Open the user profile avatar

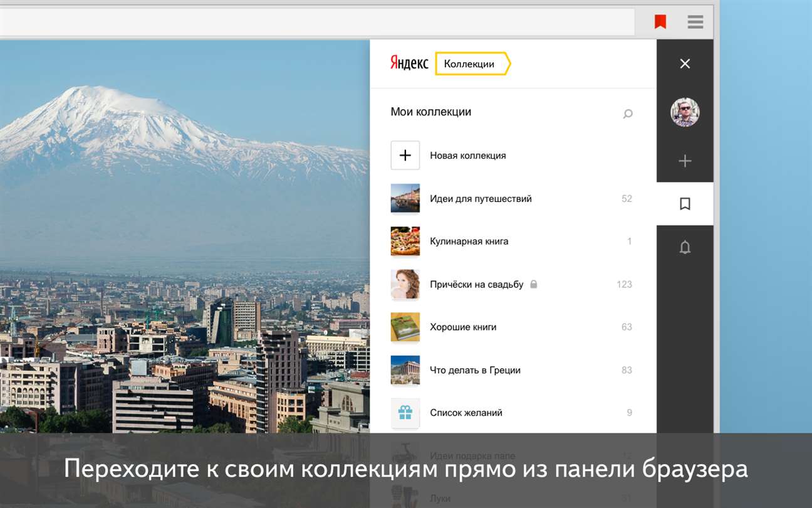click(685, 112)
